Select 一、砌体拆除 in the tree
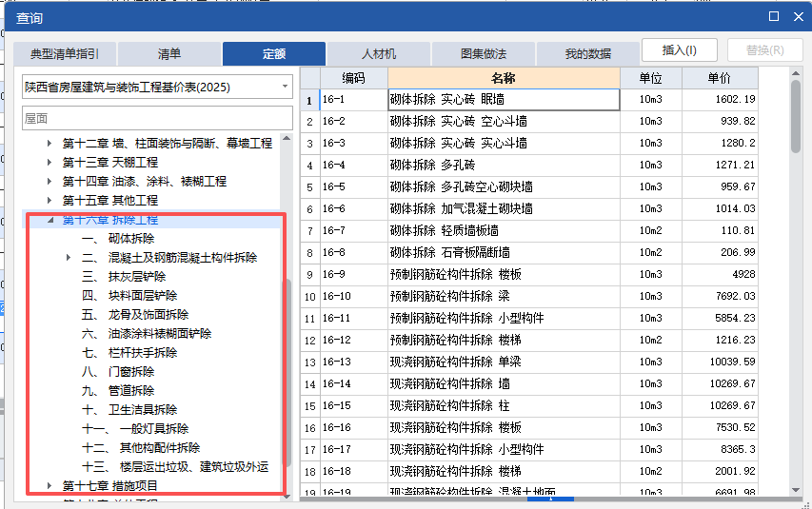Viewport: 812px width, 509px height. pyautogui.click(x=118, y=239)
